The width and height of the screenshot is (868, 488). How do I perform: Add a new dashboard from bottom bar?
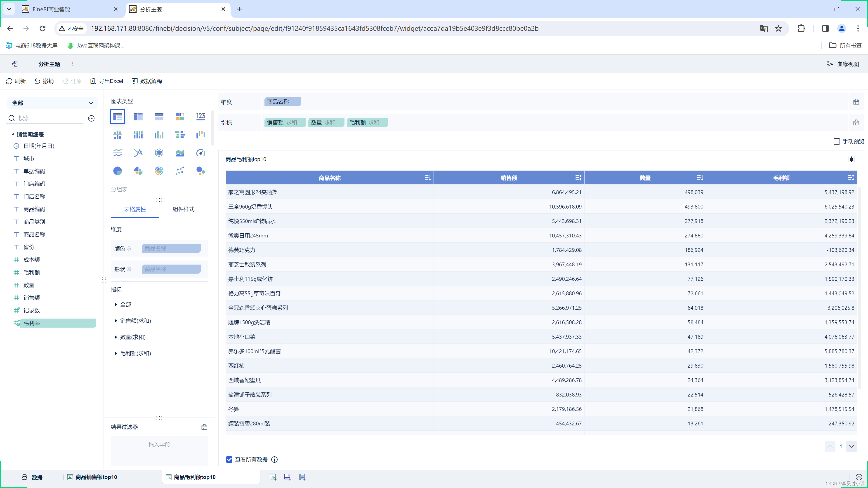coord(288,477)
